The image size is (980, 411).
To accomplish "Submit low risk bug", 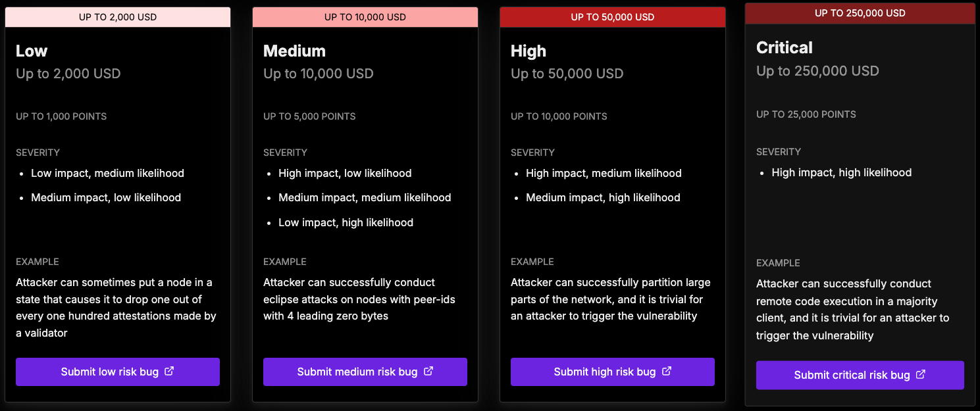I will tap(118, 372).
